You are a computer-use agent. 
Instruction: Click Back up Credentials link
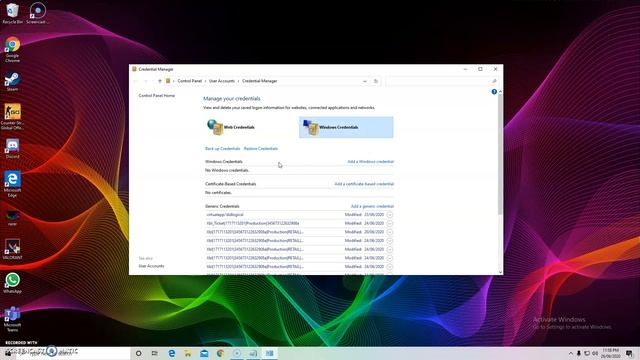[222, 149]
